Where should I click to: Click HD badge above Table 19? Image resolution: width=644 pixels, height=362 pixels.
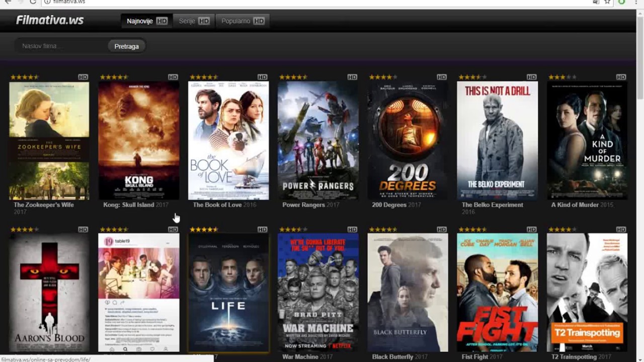pos(173,229)
